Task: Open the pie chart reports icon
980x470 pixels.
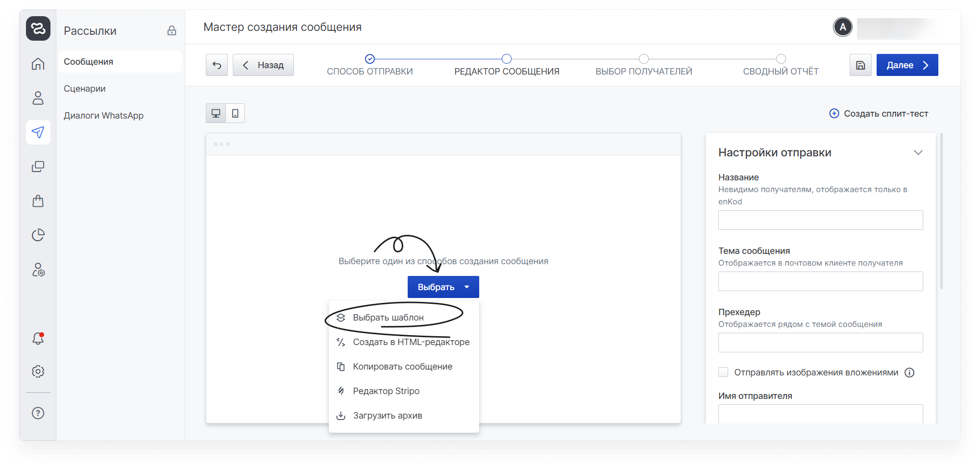Action: pos(38,235)
